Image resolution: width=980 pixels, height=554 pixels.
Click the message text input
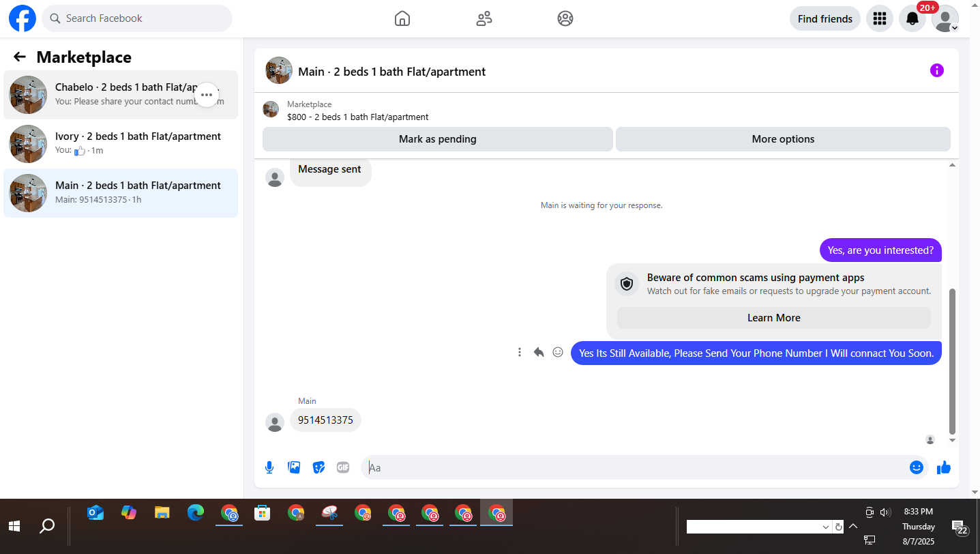[634, 467]
